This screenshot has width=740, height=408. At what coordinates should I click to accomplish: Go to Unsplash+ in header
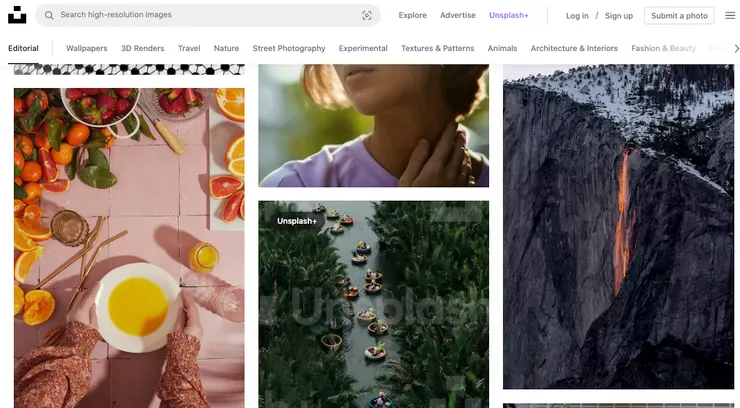coord(509,15)
